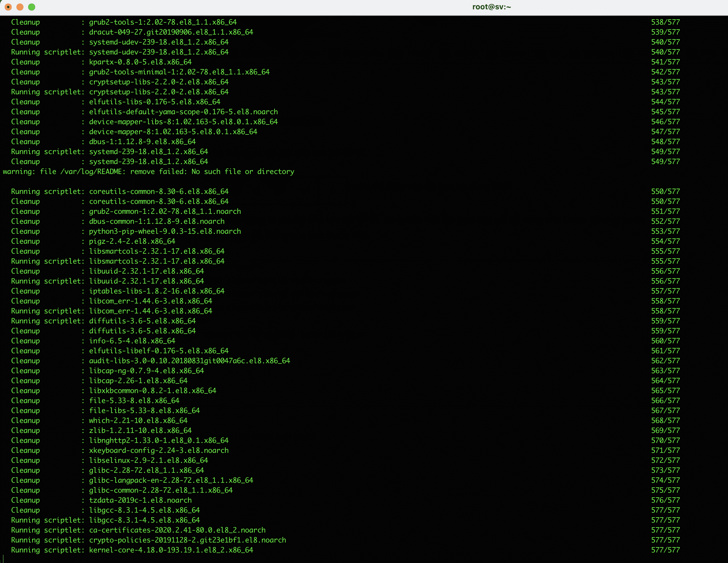
Task: Click the grub2-tools-1:2.02-78 cleanup line
Action: click(x=123, y=22)
